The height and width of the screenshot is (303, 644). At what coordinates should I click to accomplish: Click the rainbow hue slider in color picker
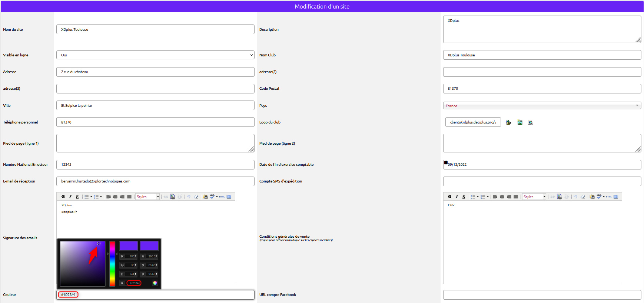(x=112, y=264)
